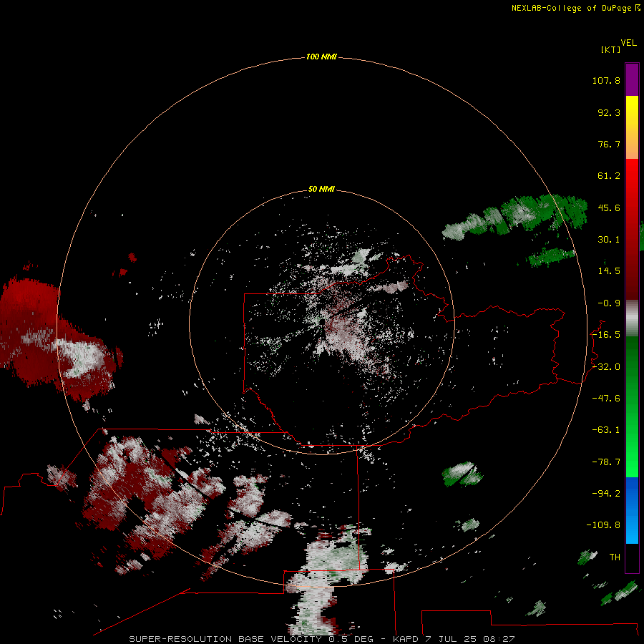
Task: Click the -109.8 velocity scale value
Action: pos(603,525)
